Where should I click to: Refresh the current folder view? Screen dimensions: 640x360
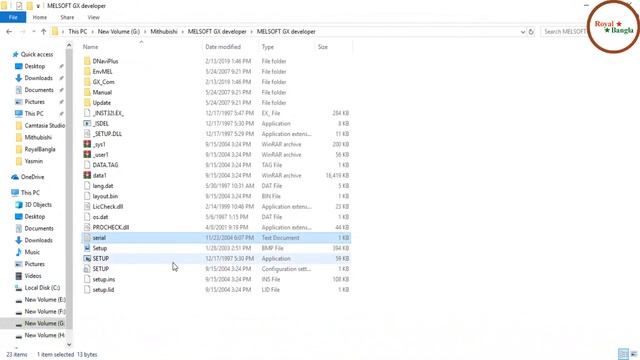(x=531, y=32)
